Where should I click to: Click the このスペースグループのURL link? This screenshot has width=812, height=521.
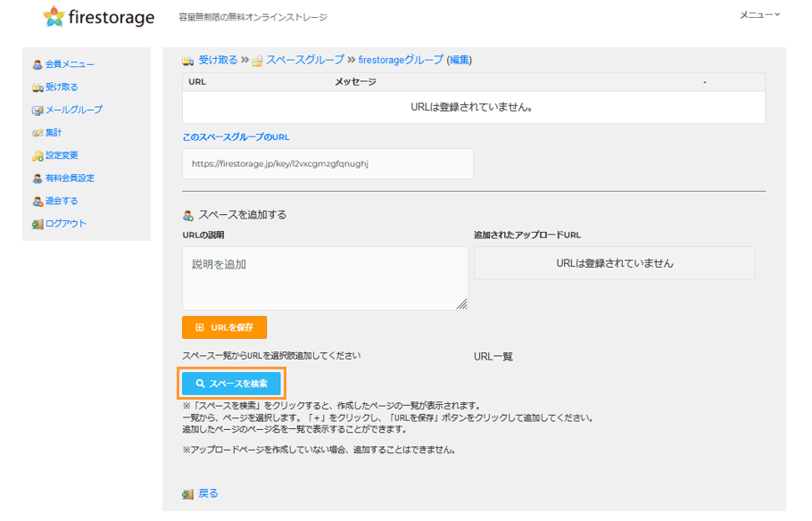pyautogui.click(x=236, y=137)
